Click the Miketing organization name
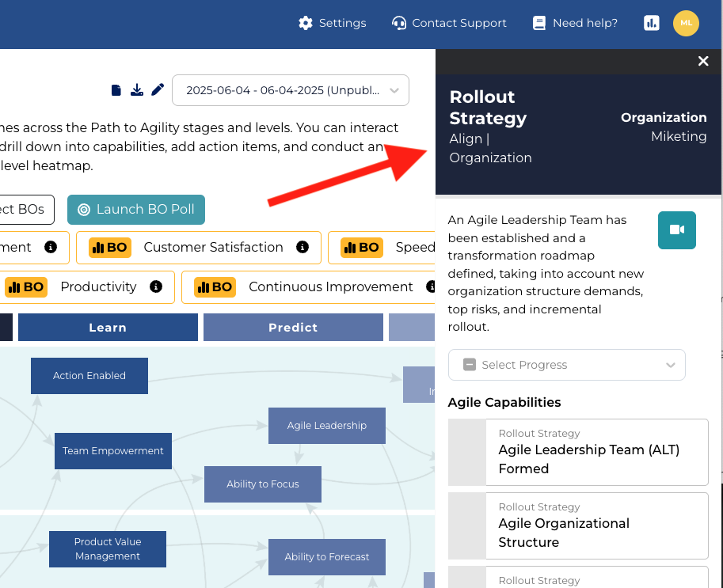 point(679,136)
